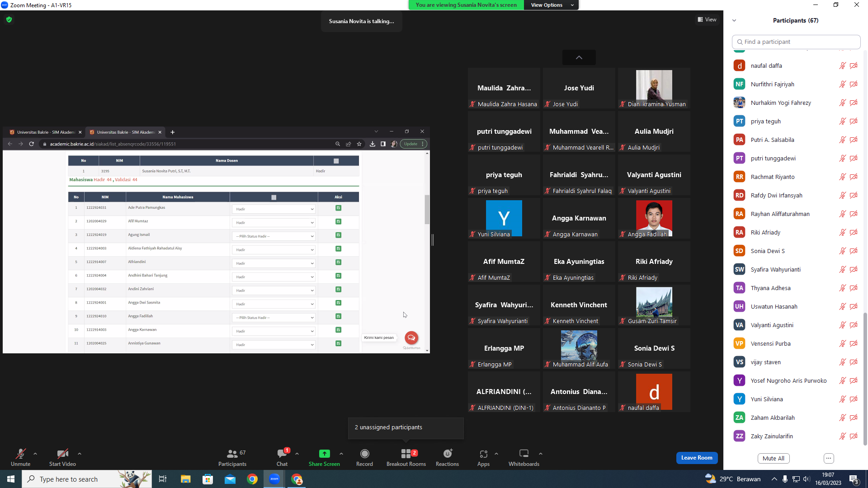Open attendance dropdown for Ade Putra Pamungkas
This screenshot has height=488, width=868.
click(274, 209)
